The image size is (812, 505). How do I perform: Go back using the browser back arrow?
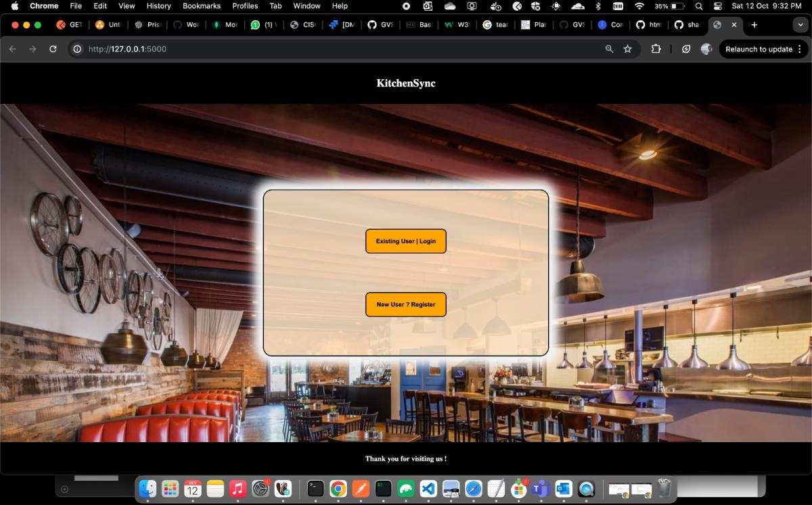13,49
